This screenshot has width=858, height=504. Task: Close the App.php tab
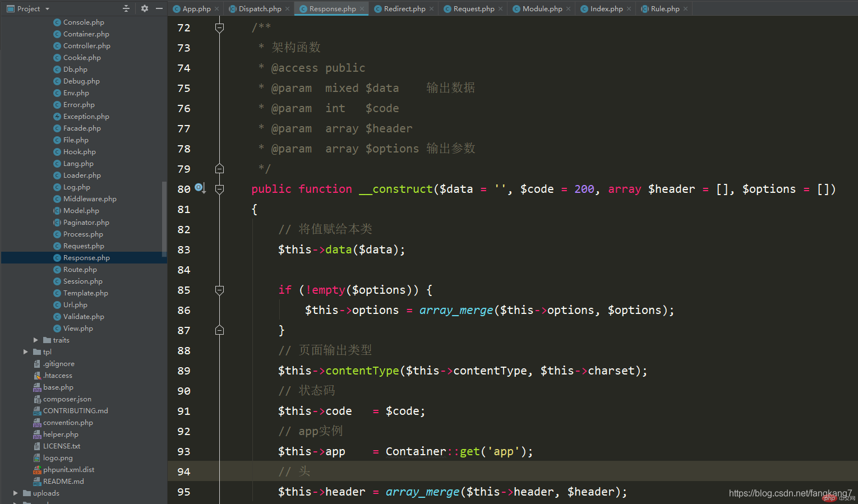point(216,9)
